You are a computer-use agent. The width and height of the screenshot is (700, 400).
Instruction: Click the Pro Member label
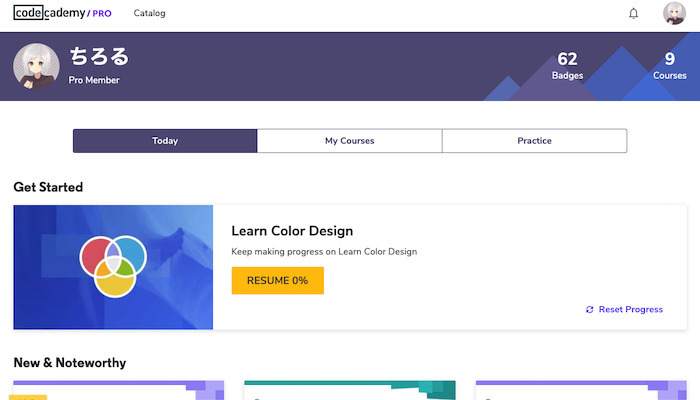click(x=94, y=80)
